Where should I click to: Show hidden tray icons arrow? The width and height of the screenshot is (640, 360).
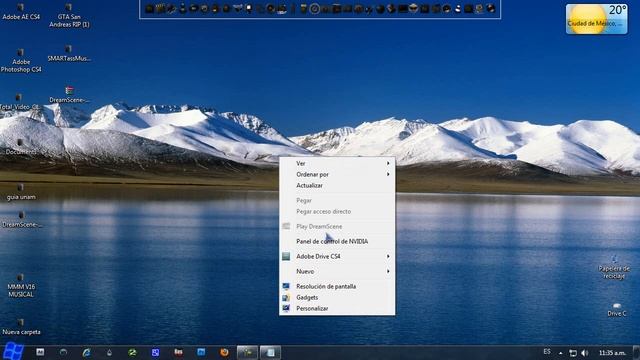tap(561, 353)
